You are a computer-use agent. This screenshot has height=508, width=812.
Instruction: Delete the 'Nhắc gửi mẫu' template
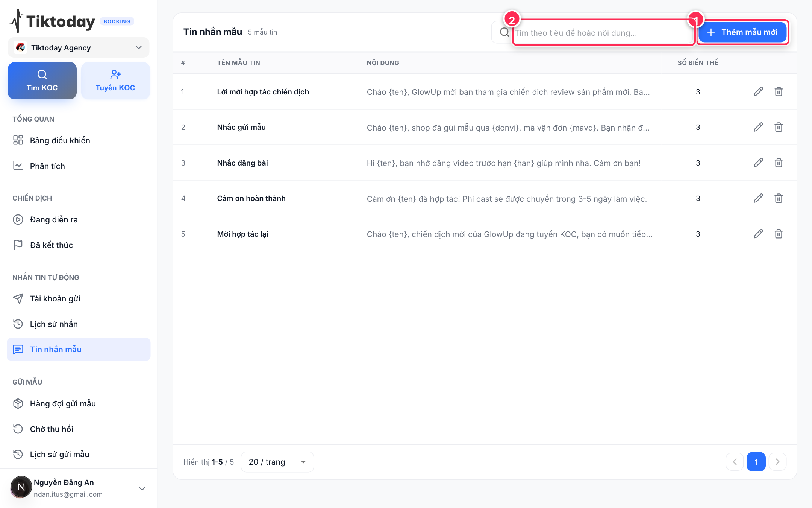779,127
